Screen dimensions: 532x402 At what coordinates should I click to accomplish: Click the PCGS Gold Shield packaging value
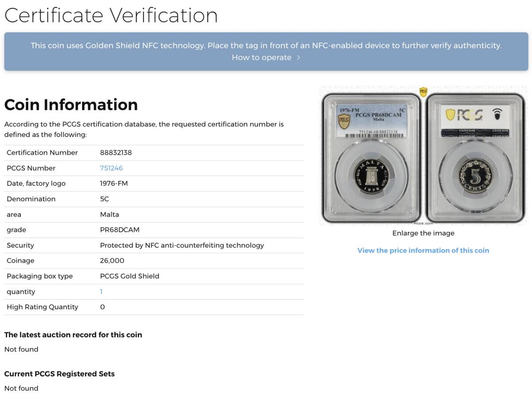point(129,276)
